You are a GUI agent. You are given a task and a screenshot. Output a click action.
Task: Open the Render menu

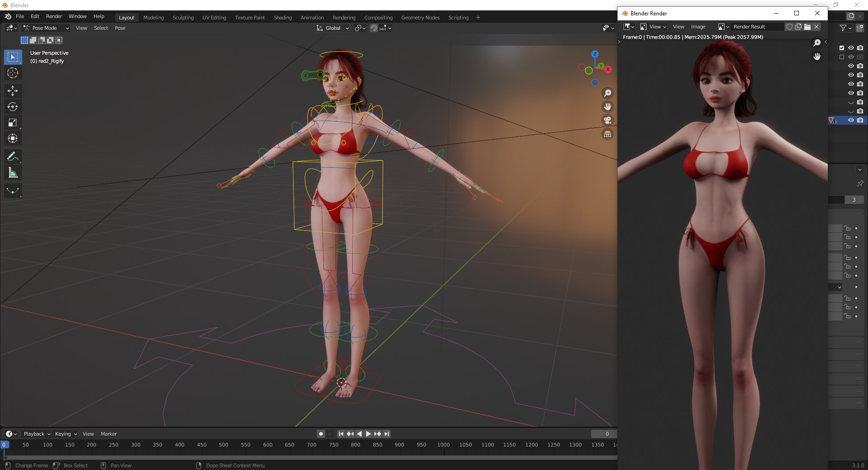coord(54,16)
